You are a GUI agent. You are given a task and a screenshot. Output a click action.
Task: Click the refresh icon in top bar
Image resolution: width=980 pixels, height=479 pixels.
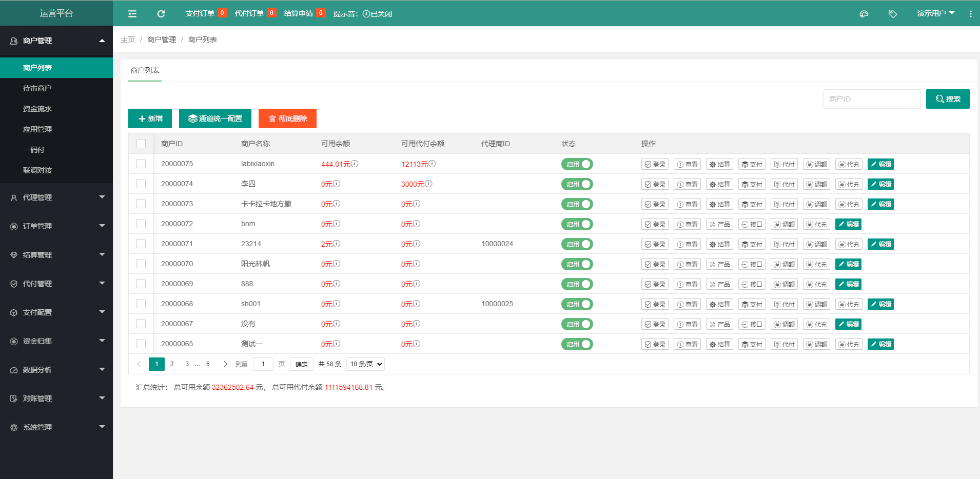click(161, 14)
